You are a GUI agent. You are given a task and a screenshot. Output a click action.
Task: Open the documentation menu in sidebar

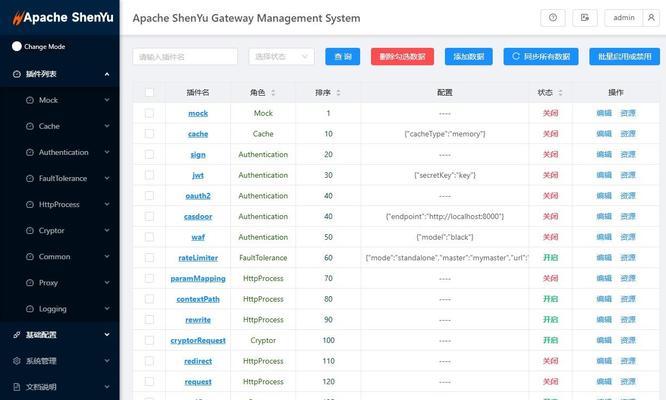click(x=59, y=387)
